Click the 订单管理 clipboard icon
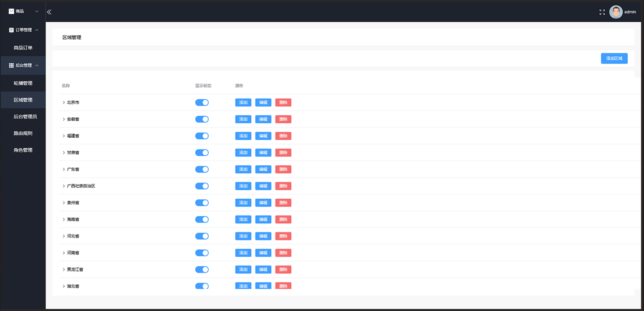The image size is (644, 311). tap(11, 30)
